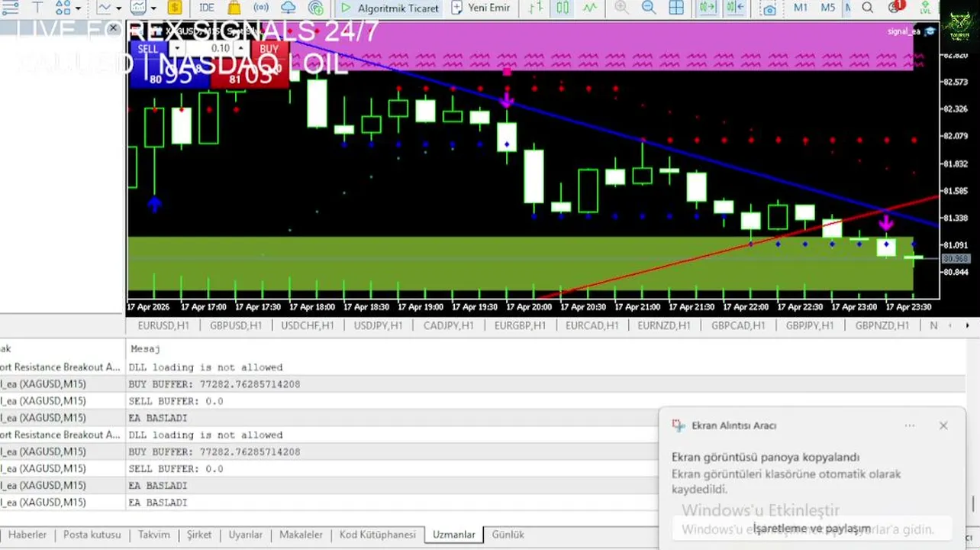Expand the shapes tool dropdown arrow
The width and height of the screenshot is (980, 550).
(x=78, y=9)
